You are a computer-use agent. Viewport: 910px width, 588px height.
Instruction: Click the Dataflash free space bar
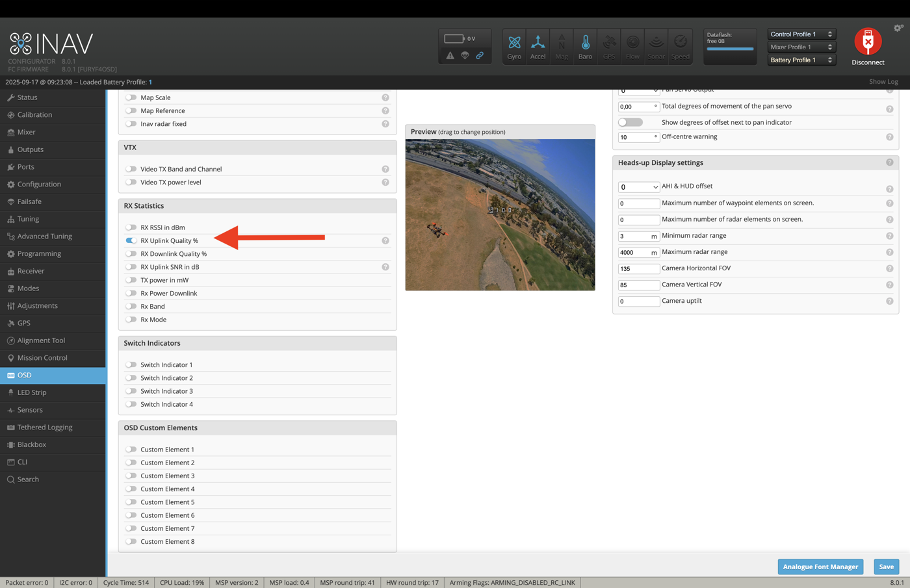tap(731, 49)
